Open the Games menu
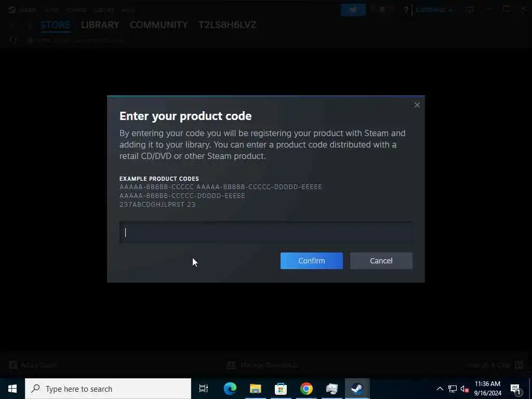Screen dimensions: 532x399 [x=104, y=10]
